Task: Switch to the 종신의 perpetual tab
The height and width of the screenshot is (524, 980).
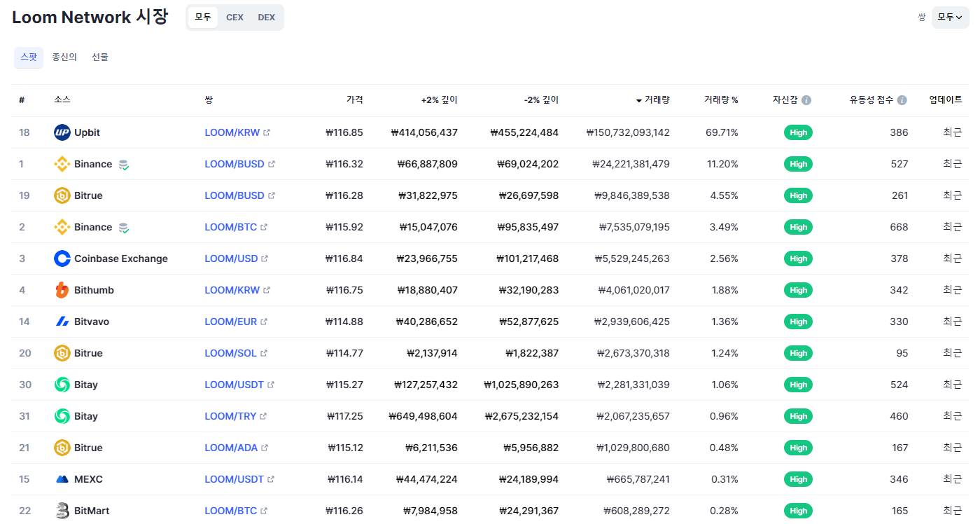Action: pos(64,57)
